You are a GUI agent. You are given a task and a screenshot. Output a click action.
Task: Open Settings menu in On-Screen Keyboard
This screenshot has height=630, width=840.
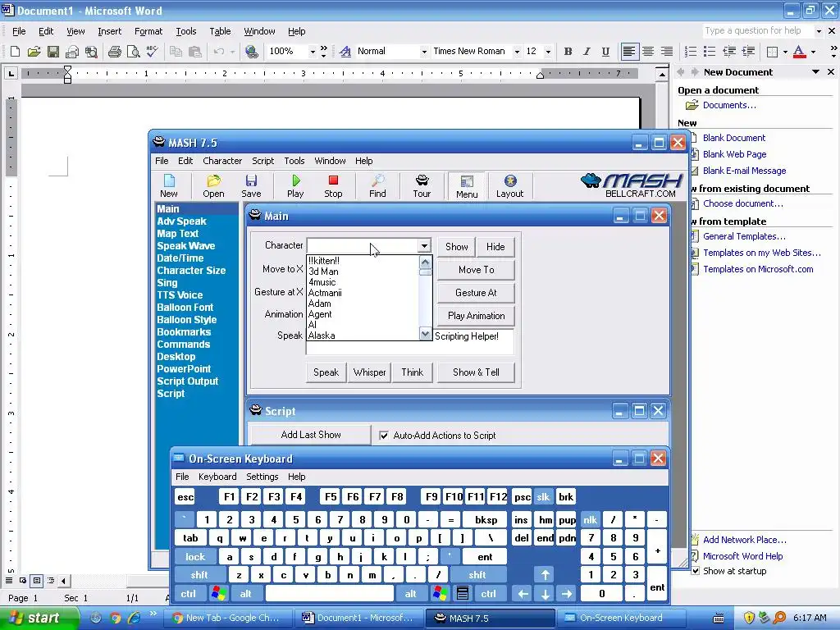262,477
